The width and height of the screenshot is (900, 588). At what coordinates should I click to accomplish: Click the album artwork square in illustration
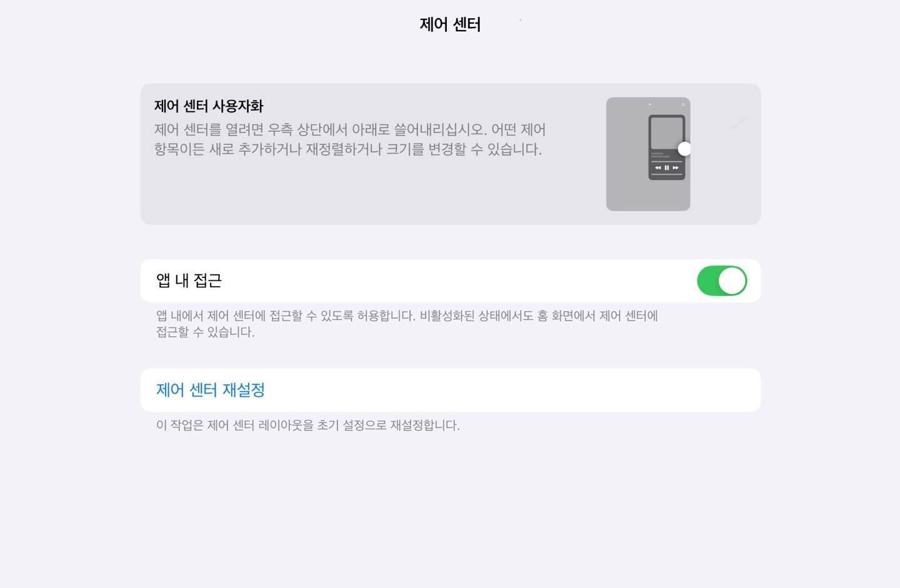click(x=667, y=133)
